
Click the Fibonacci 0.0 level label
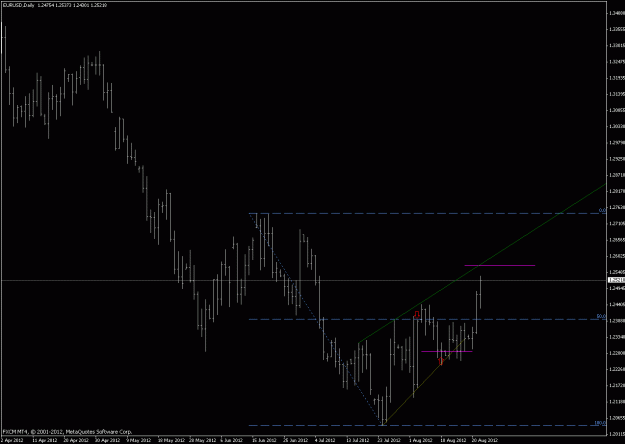tap(602, 210)
